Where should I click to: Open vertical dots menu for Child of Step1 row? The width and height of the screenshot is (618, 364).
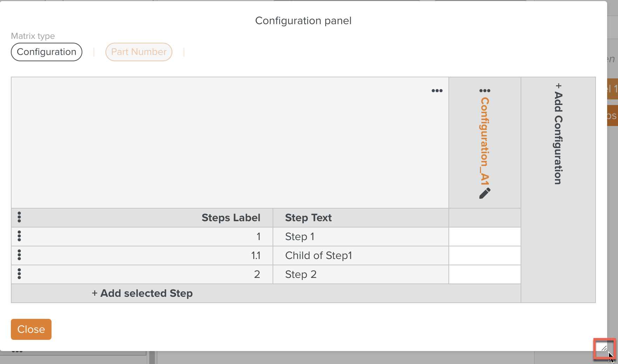pyautogui.click(x=19, y=255)
